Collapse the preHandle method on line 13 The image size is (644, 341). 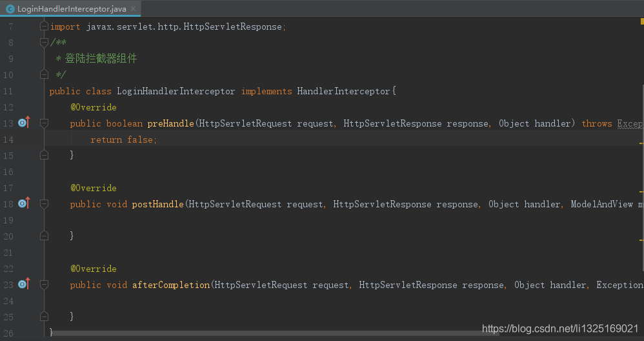pyautogui.click(x=44, y=123)
